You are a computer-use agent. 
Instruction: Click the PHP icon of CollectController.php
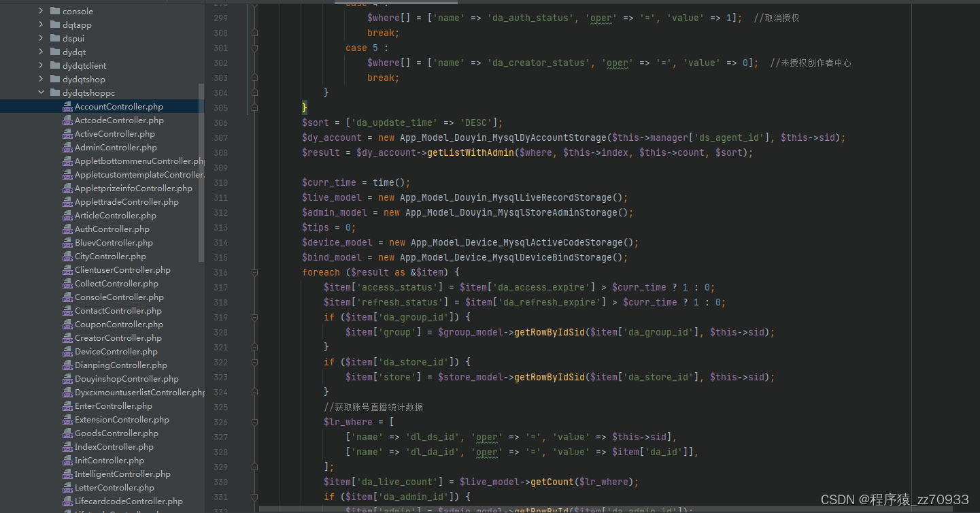click(67, 283)
